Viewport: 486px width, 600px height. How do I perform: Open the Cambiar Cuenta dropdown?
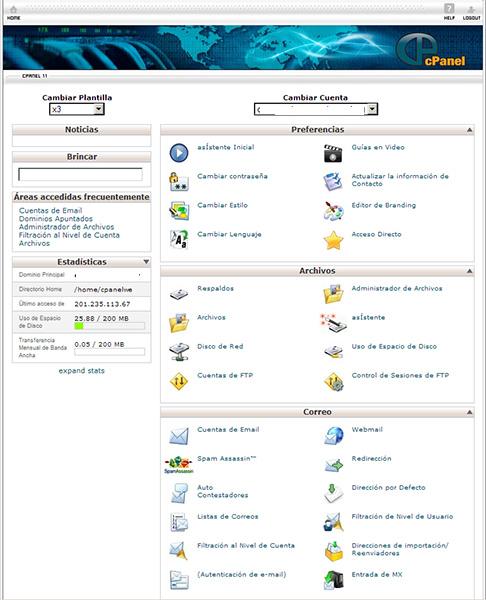[316, 109]
